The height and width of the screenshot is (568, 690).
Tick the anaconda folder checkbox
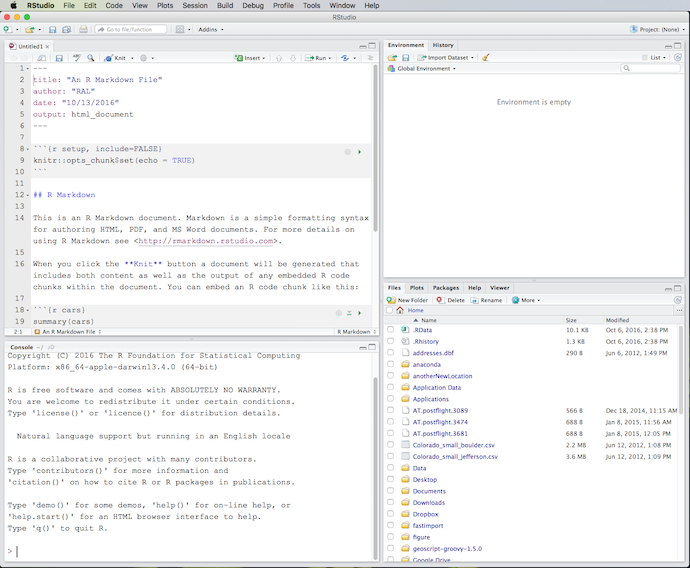pos(390,364)
